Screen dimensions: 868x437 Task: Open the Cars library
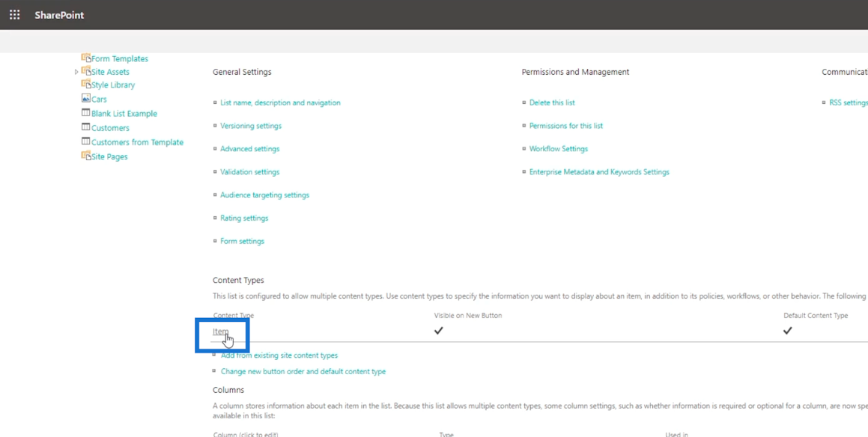99,100
